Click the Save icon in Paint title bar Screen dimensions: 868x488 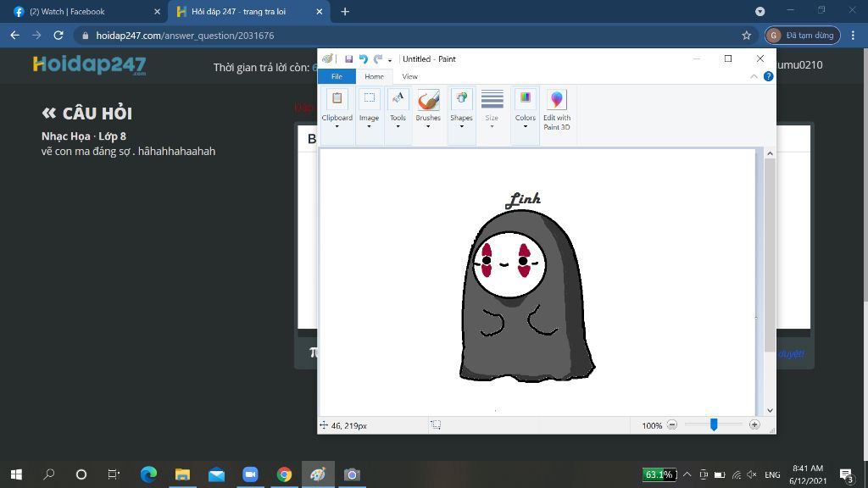tap(348, 58)
